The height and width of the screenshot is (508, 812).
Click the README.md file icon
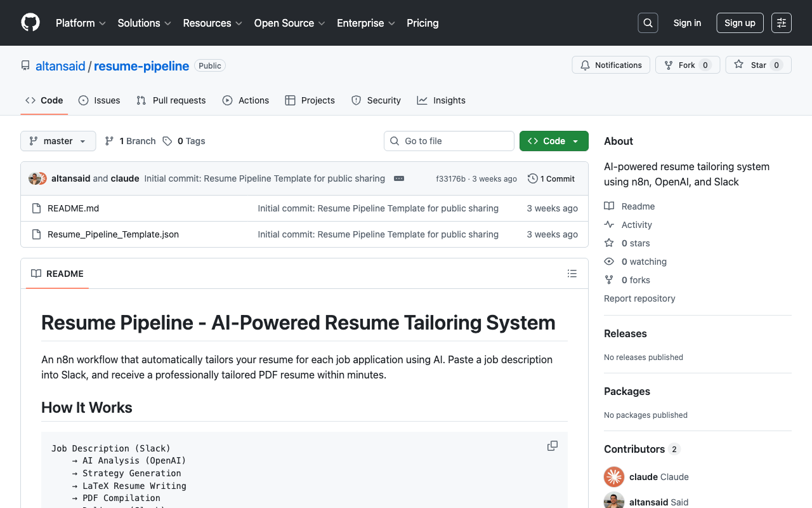coord(36,208)
